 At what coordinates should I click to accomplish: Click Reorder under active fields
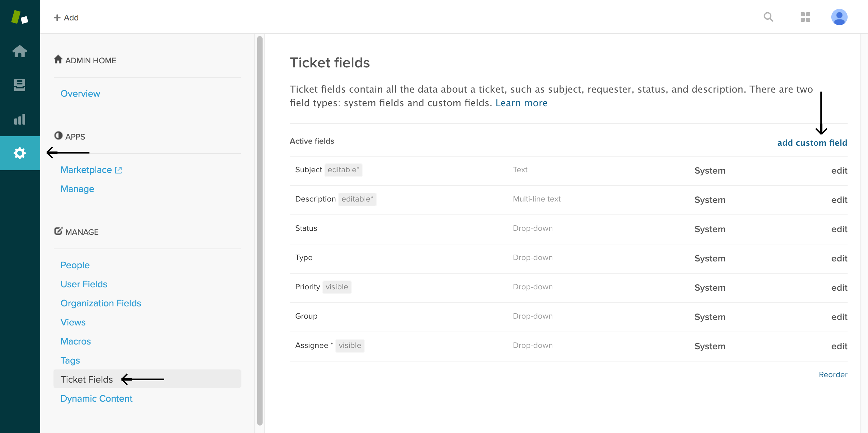pyautogui.click(x=833, y=374)
